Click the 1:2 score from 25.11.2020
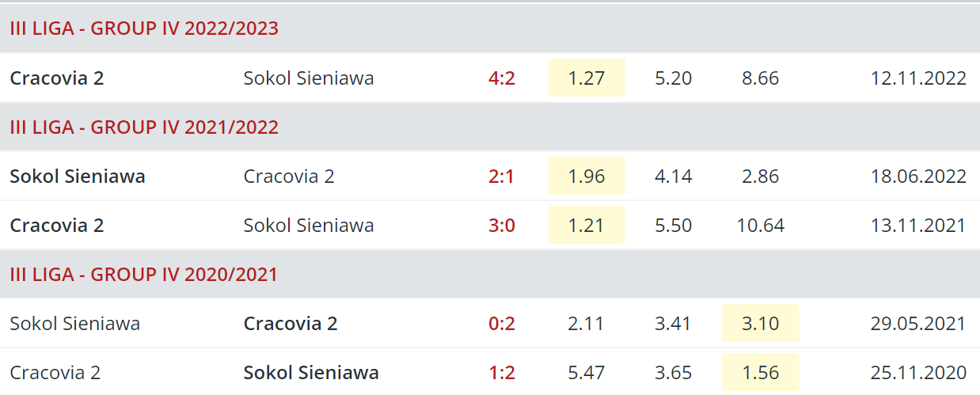Image resolution: width=980 pixels, height=395 pixels. [x=502, y=372]
